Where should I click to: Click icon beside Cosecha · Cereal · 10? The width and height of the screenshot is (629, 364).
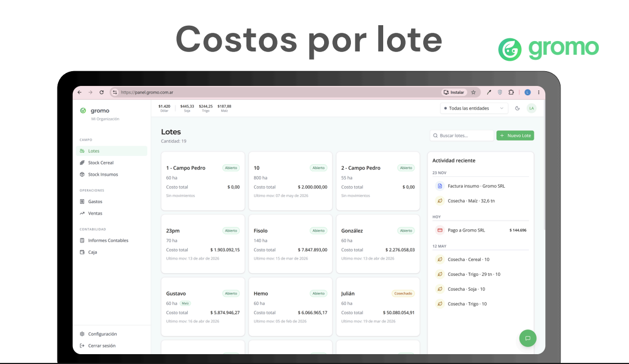pos(440,259)
